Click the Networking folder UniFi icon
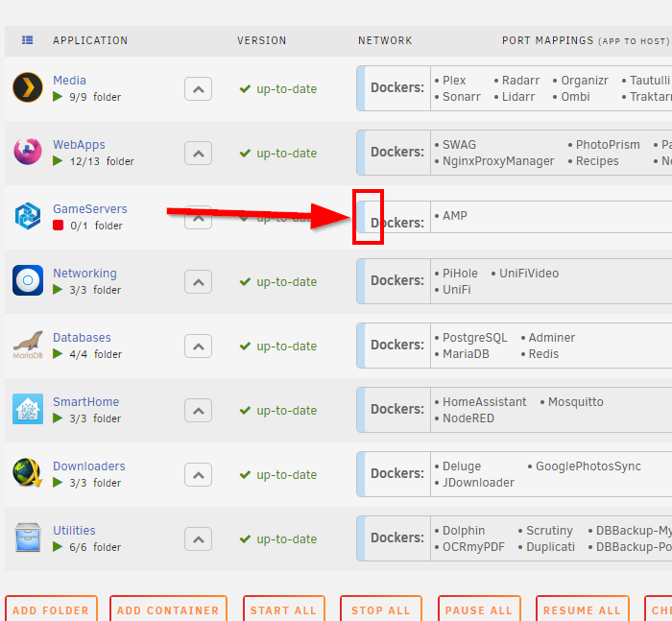The image size is (672, 621). tap(28, 280)
